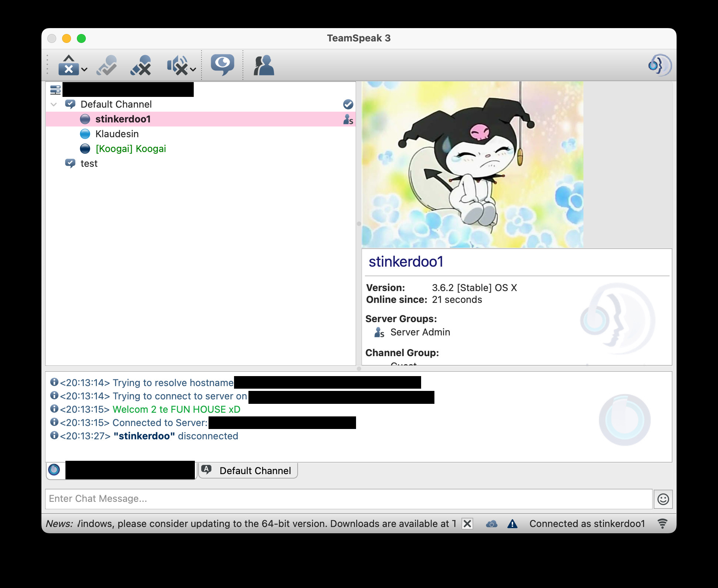718x588 pixels.
Task: Click the minimize yellow window button
Action: [67, 38]
